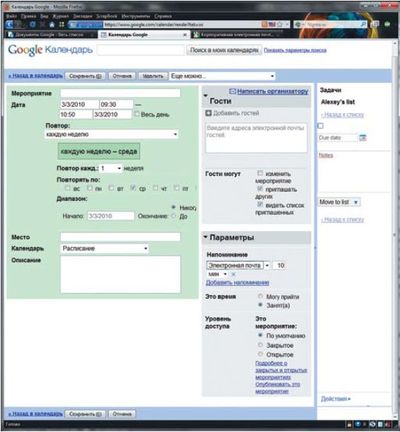Image resolution: width=400 pixels, height=432 pixels.
Task: Click the reload icon in the navigation toolbar
Action: tap(32, 25)
